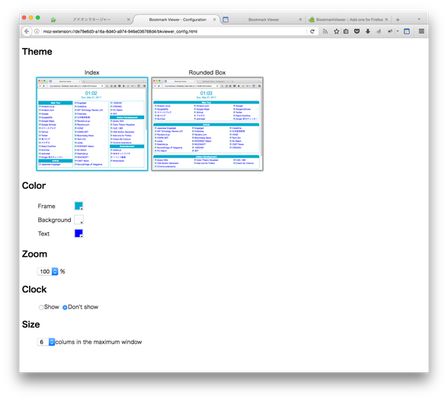
Task: Close the Bookmark Viewer - Configuration tab
Action: point(214,20)
